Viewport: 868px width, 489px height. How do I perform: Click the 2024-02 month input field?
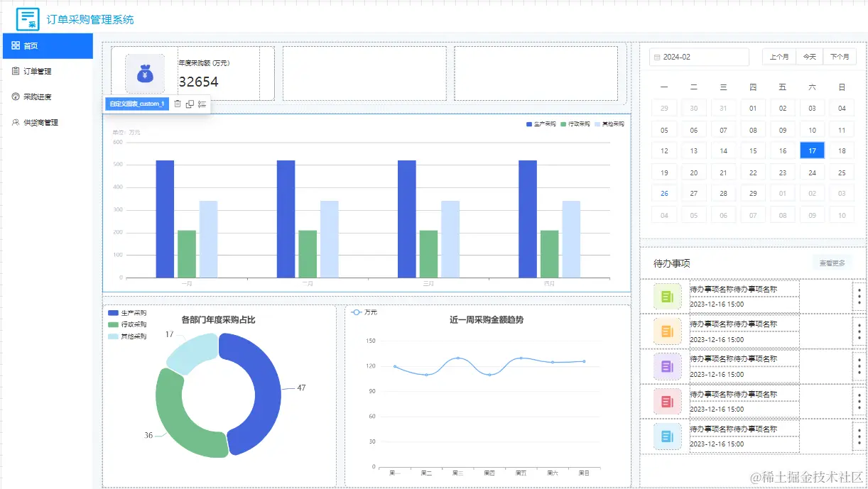click(x=700, y=57)
